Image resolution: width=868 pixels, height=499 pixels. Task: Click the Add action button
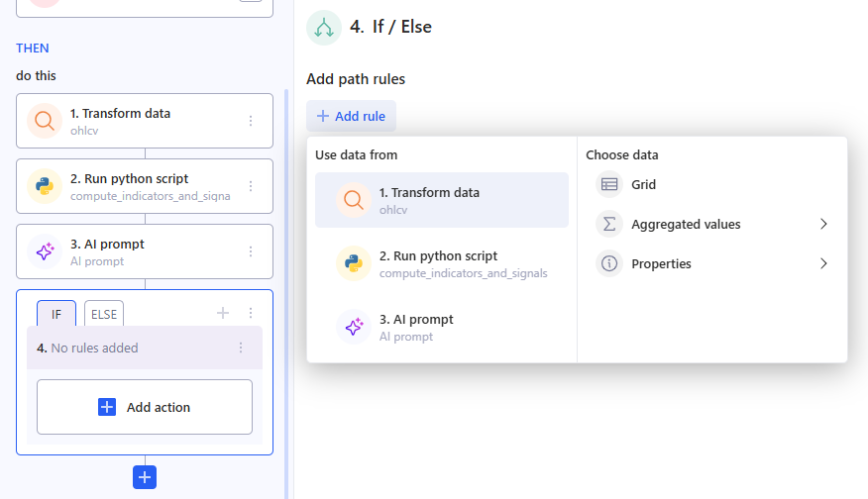click(145, 407)
